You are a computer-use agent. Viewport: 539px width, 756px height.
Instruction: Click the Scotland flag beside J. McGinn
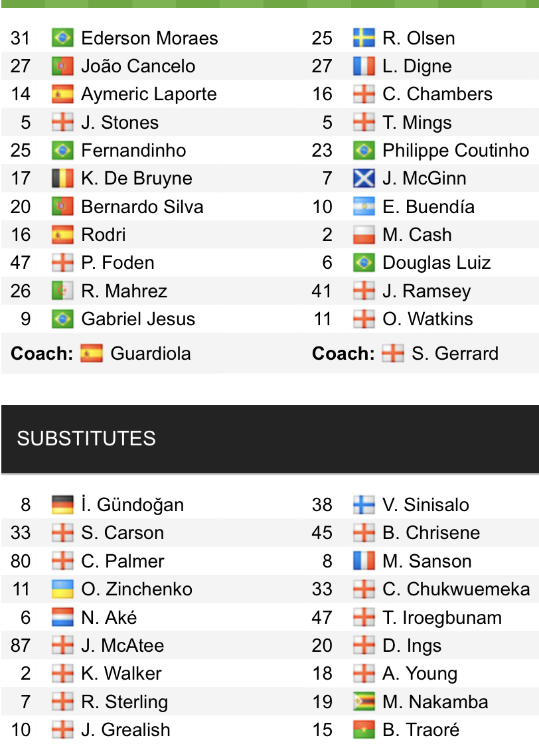(364, 179)
